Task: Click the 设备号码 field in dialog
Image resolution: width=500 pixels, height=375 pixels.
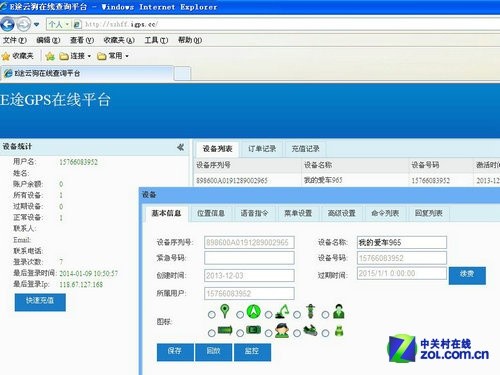Action: (402, 258)
